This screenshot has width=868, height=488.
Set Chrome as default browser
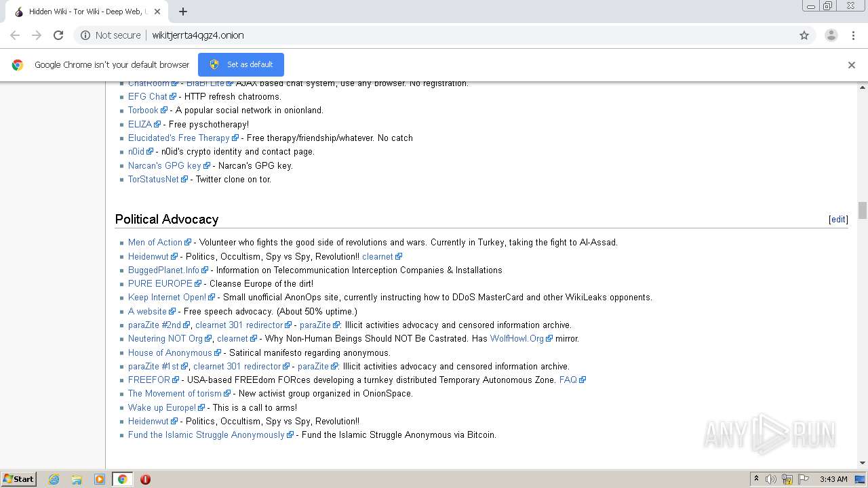(241, 64)
